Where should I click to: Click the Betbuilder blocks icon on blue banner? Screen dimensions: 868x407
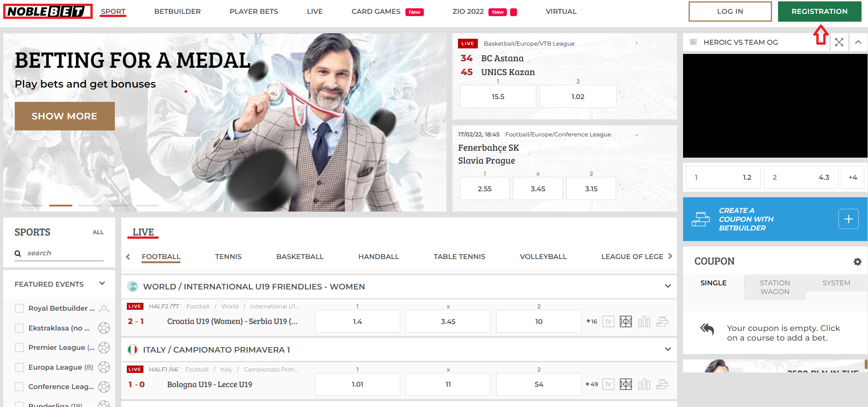point(701,219)
